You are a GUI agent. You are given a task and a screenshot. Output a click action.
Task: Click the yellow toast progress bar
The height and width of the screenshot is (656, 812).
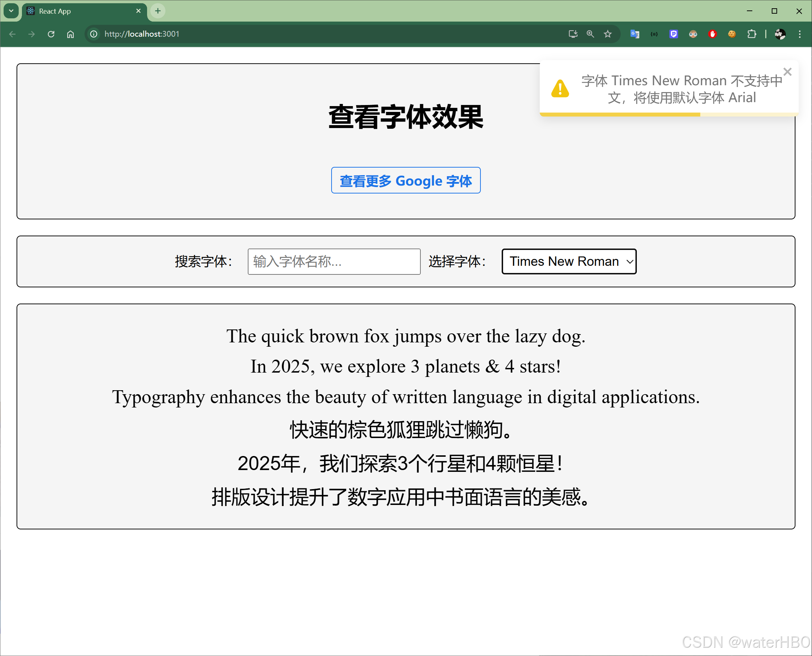point(620,114)
